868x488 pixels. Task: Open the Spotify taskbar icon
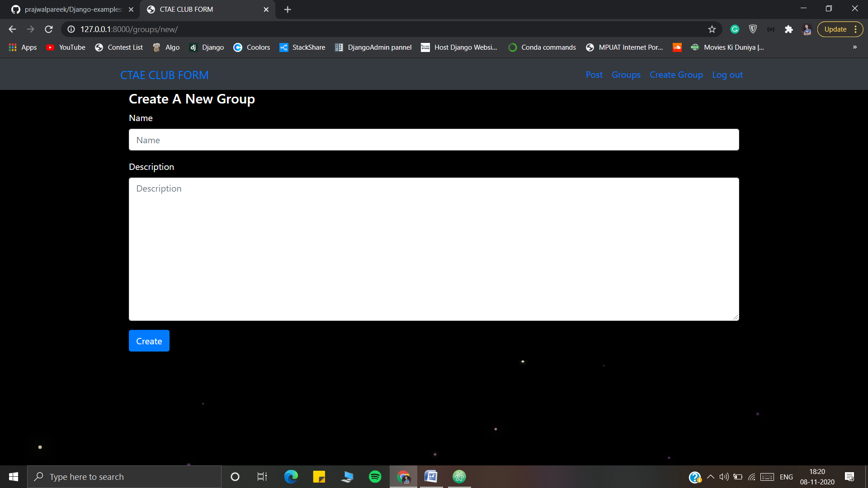[x=375, y=477]
